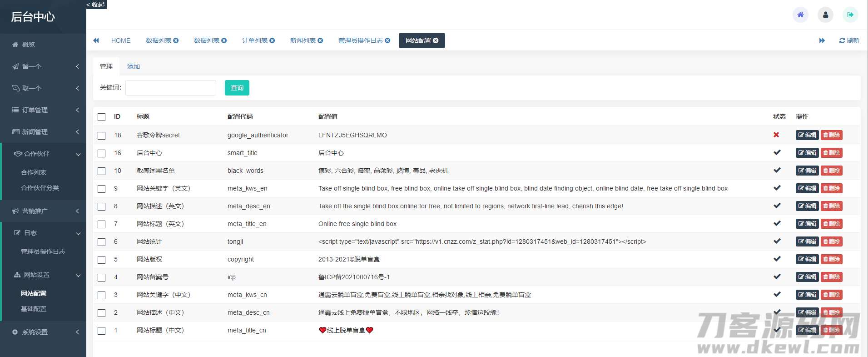Viewport: 868px width, 357px height.
Task: Open the 新闻列表 tab
Action: pos(303,40)
